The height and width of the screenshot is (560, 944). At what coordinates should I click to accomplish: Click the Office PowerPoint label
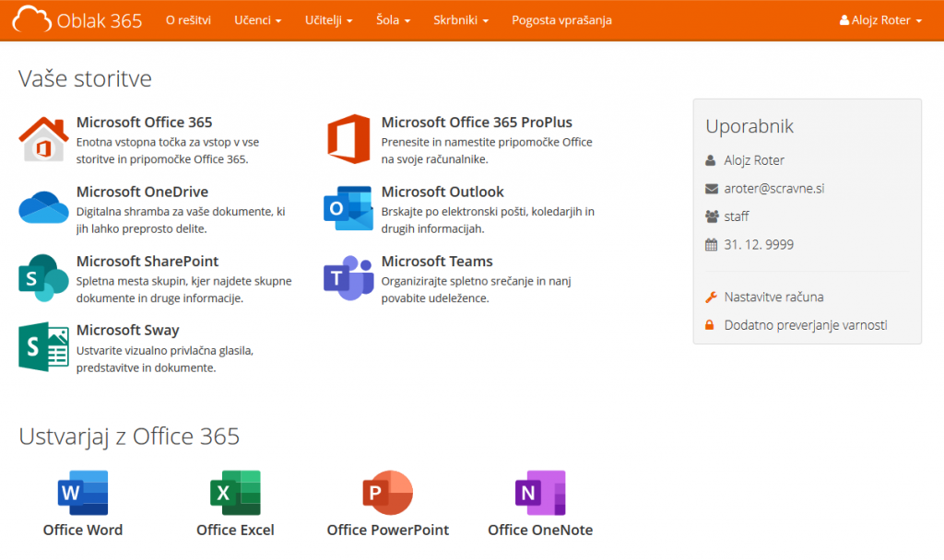(388, 530)
